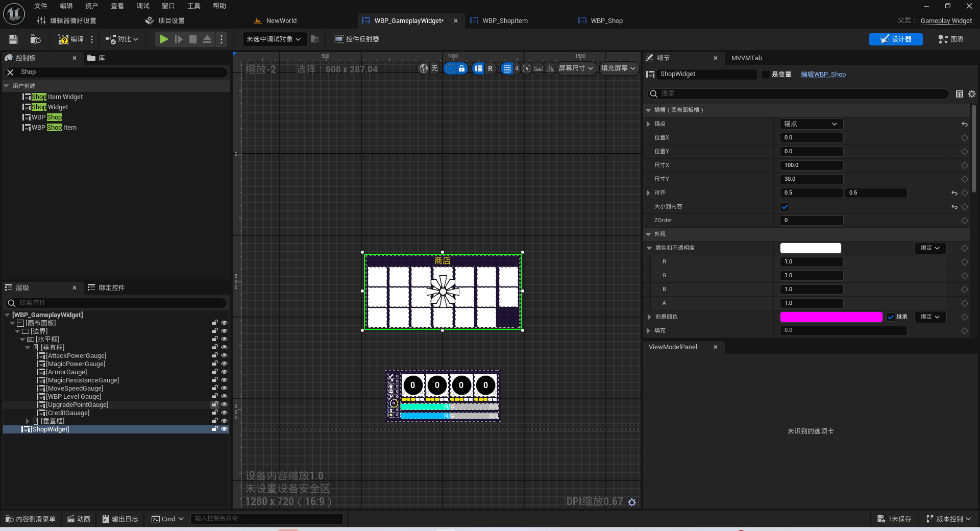This screenshot has height=531, width=980.
Task: Toggle dashed outline display in viewport toolbar
Action: click(x=450, y=68)
